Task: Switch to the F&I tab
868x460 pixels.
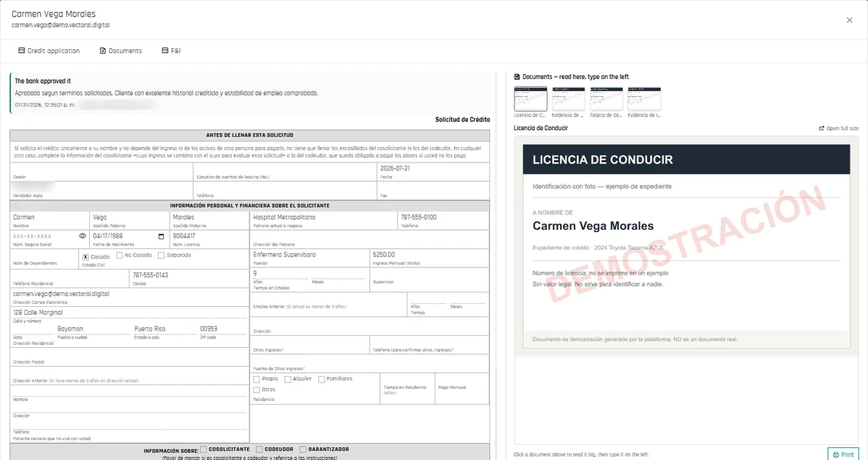Action: coord(171,51)
